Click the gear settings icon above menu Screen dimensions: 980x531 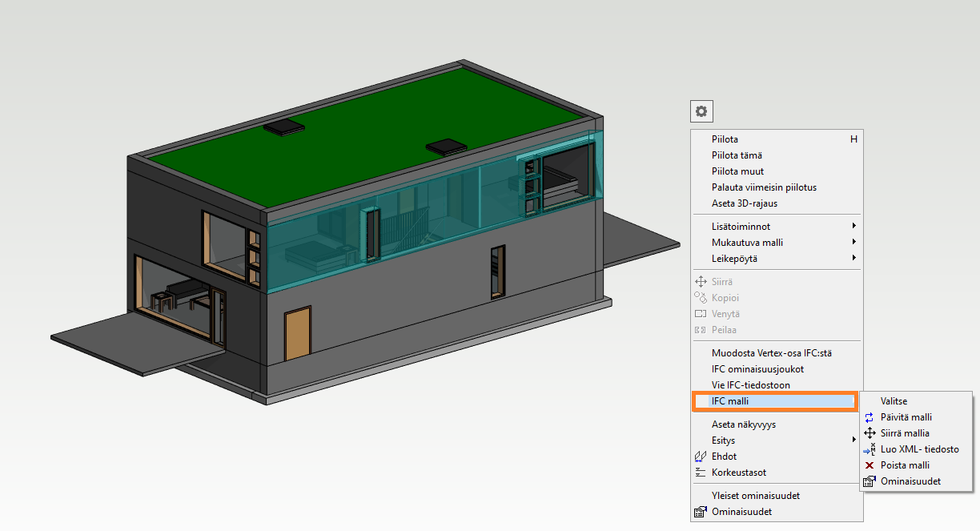coord(701,111)
